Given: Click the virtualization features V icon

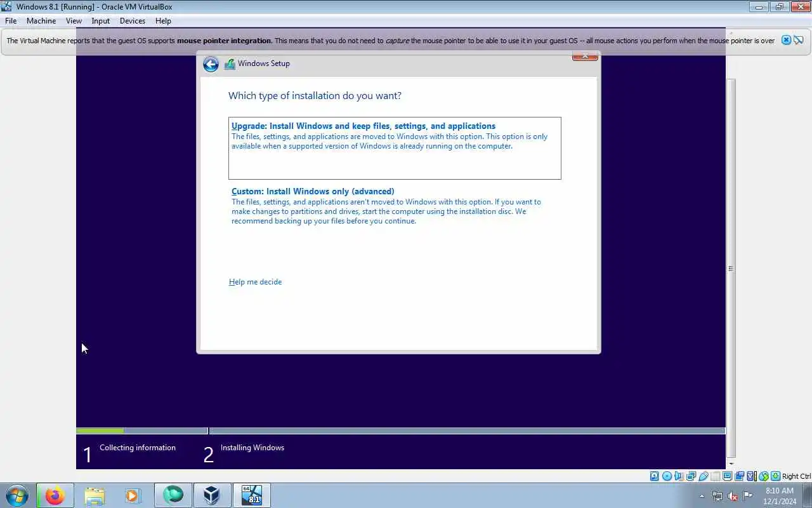Looking at the screenshot, I should point(751,476).
